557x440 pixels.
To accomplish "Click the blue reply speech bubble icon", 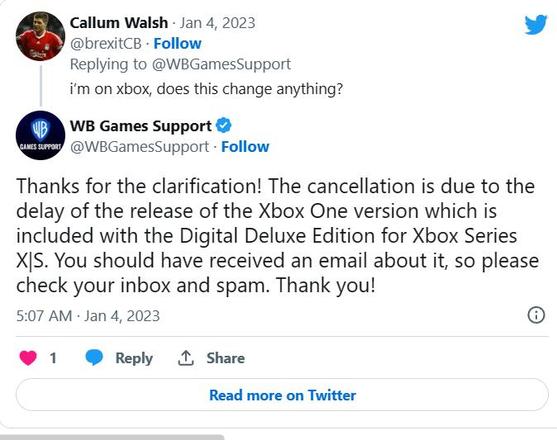I will tap(94, 358).
